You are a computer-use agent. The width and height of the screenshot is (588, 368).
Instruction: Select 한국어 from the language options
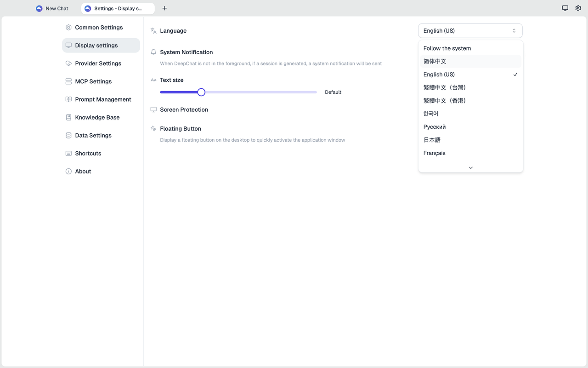430,113
